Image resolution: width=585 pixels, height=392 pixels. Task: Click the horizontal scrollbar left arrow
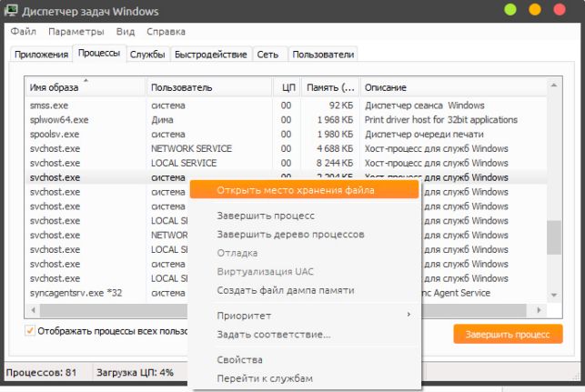[33, 310]
